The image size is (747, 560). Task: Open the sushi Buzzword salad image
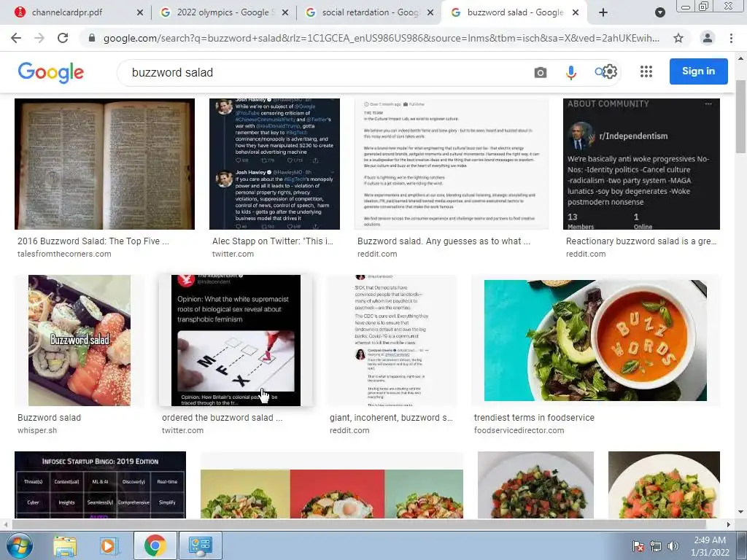point(80,341)
